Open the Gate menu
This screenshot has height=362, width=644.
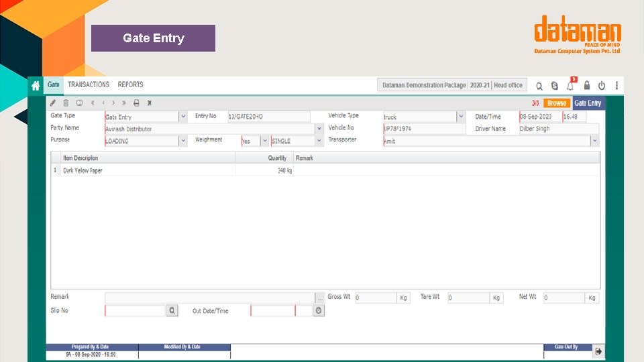pos(54,84)
